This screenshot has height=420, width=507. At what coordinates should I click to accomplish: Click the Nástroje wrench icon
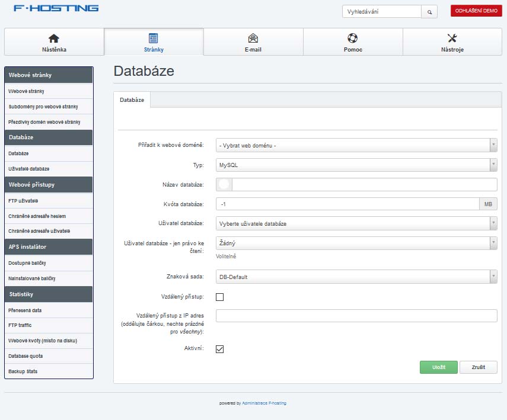click(x=452, y=38)
